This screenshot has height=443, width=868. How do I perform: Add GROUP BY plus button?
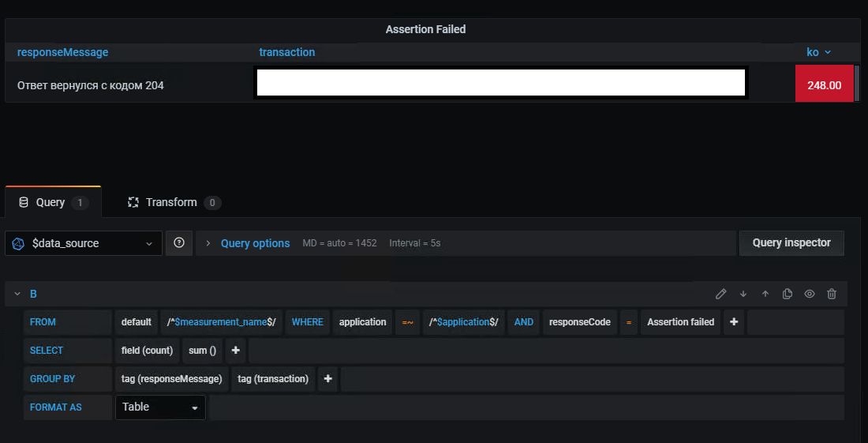click(327, 379)
